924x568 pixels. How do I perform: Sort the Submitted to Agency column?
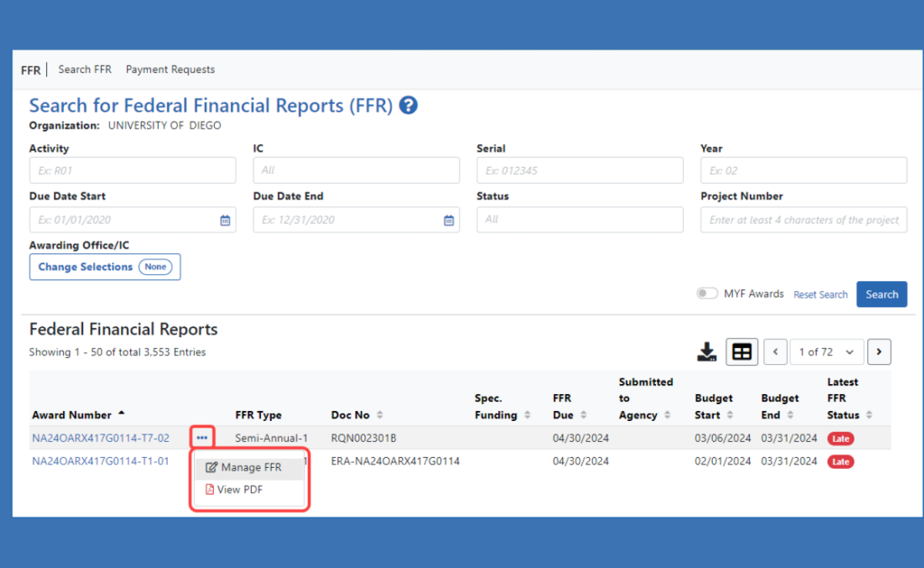coord(667,415)
